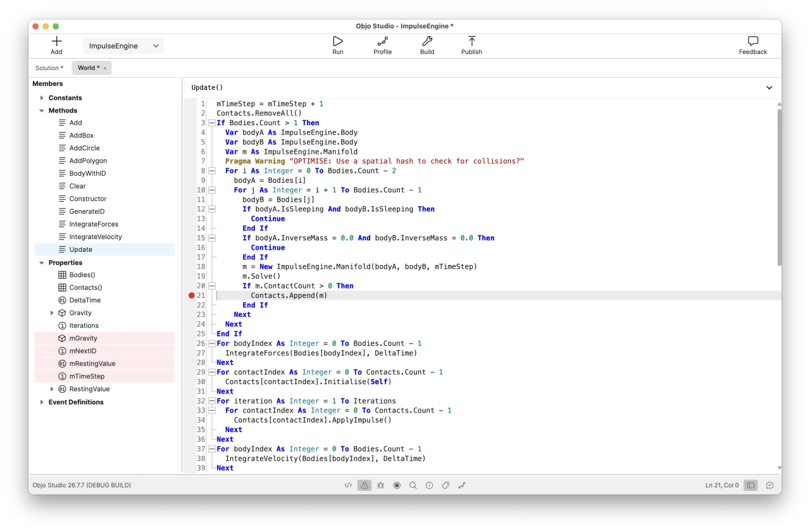Click the code editor vertical scrollbar
The image size is (810, 532).
tap(779, 187)
